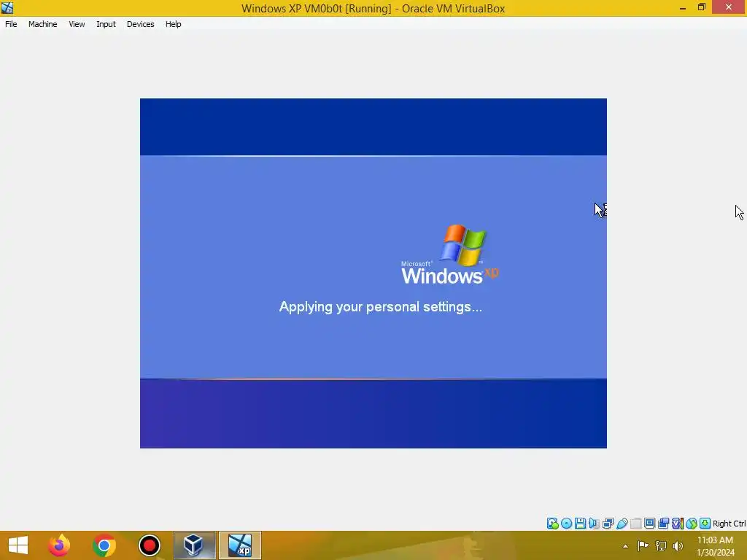This screenshot has height=560, width=747.
Task: Click the floppy disk status icon
Action: (580, 524)
